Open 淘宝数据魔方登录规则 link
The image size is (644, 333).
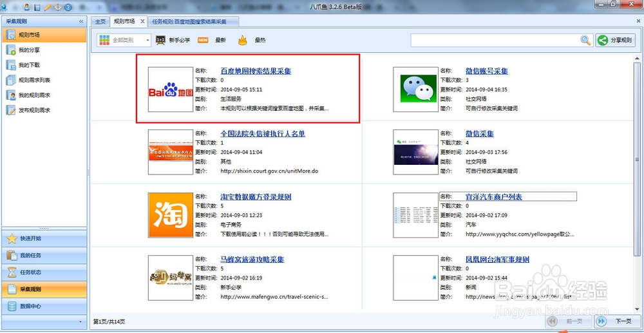(x=256, y=196)
